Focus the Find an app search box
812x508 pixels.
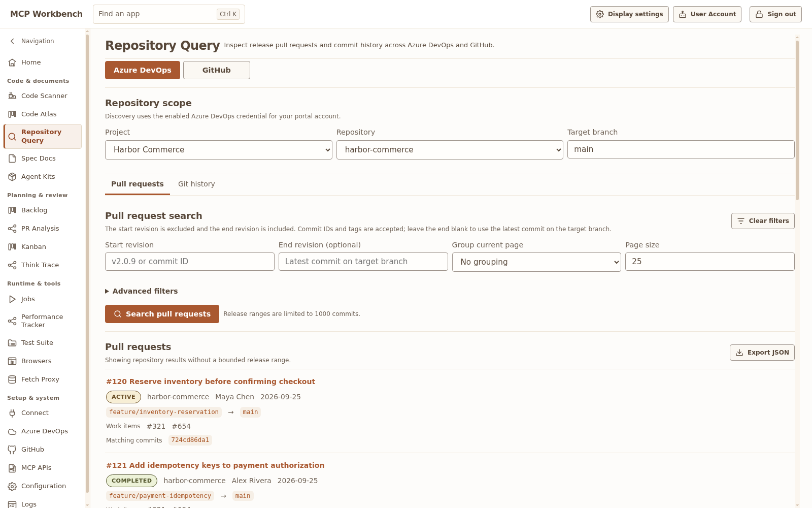[169, 14]
